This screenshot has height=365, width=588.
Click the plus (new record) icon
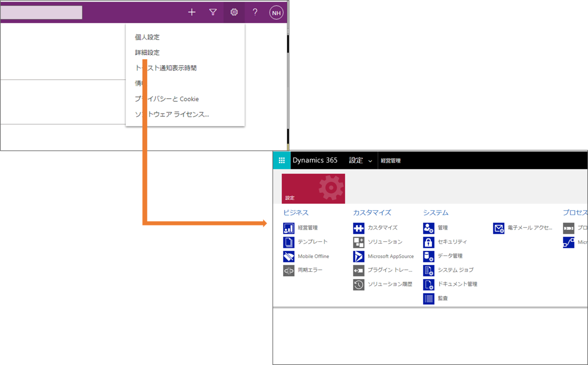(192, 13)
